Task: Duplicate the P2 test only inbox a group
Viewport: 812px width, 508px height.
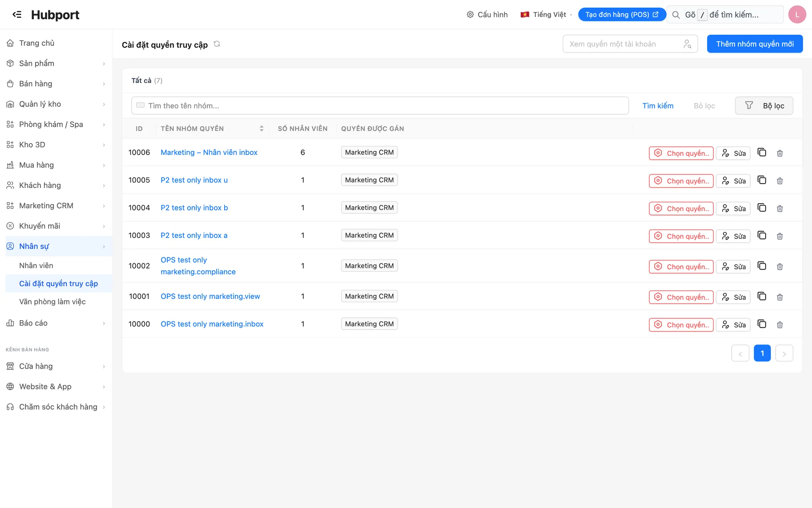Action: click(x=762, y=235)
